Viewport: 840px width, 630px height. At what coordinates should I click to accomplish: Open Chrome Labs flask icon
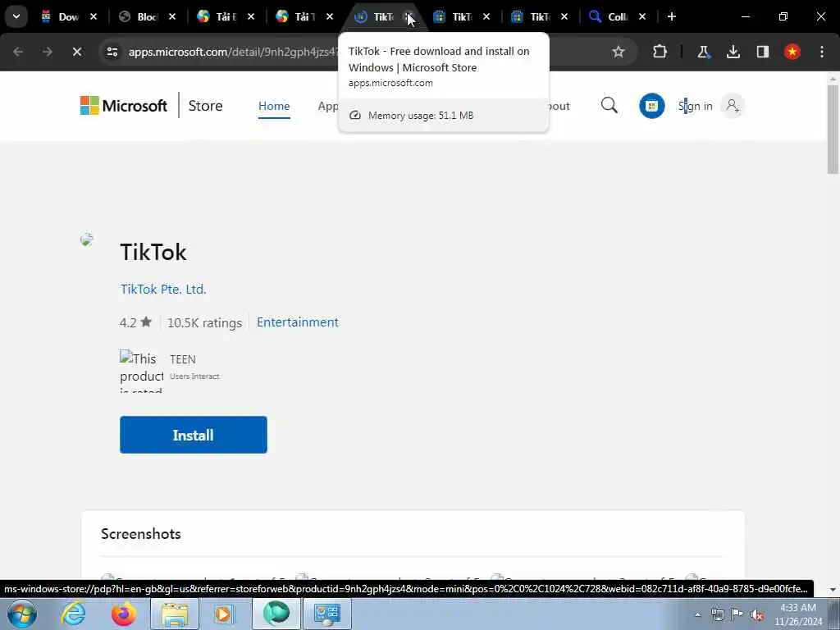703,52
